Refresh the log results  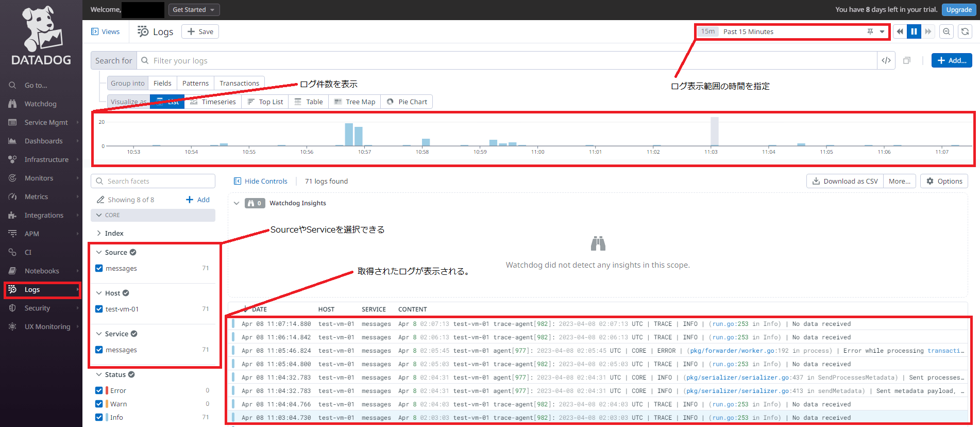click(x=965, y=31)
